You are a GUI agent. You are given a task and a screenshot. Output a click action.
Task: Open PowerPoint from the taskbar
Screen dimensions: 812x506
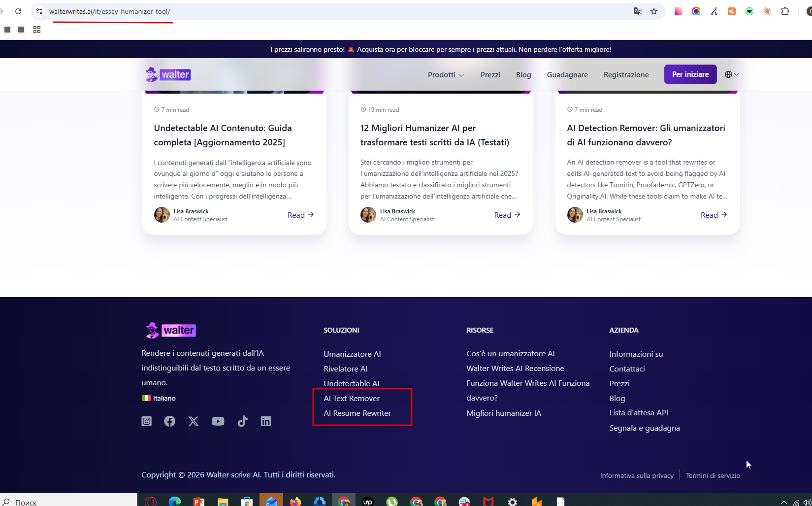tap(199, 502)
